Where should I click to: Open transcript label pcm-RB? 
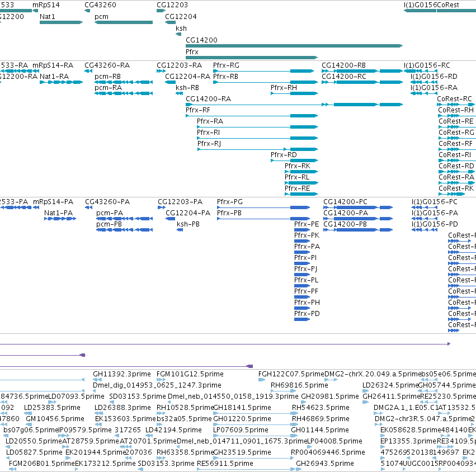[108, 77]
